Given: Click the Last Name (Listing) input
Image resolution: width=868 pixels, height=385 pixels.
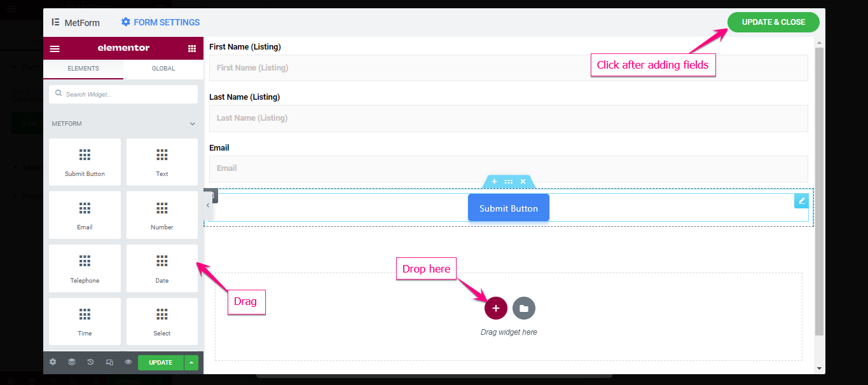Looking at the screenshot, I should 509,118.
